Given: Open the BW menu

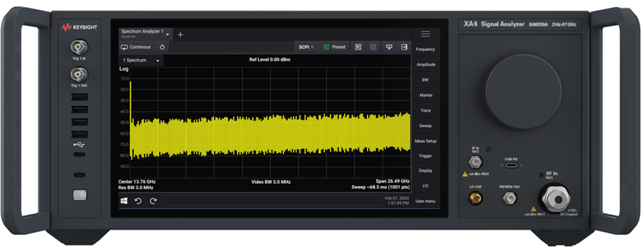Looking at the screenshot, I should 425,80.
